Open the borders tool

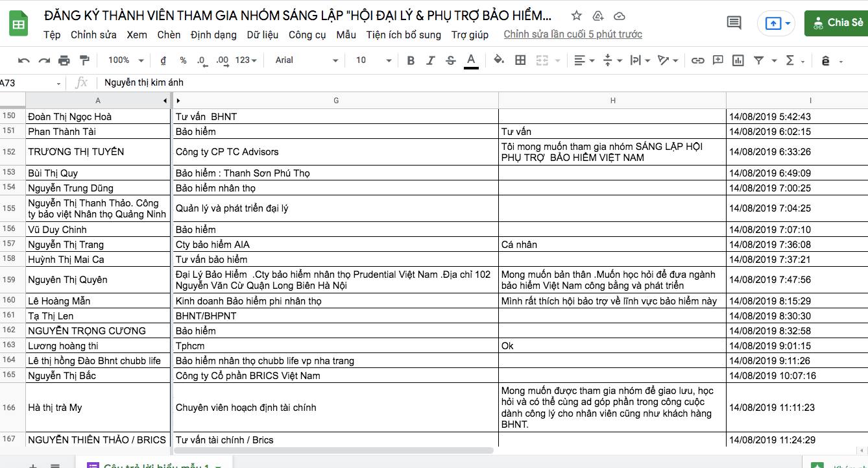tap(520, 60)
